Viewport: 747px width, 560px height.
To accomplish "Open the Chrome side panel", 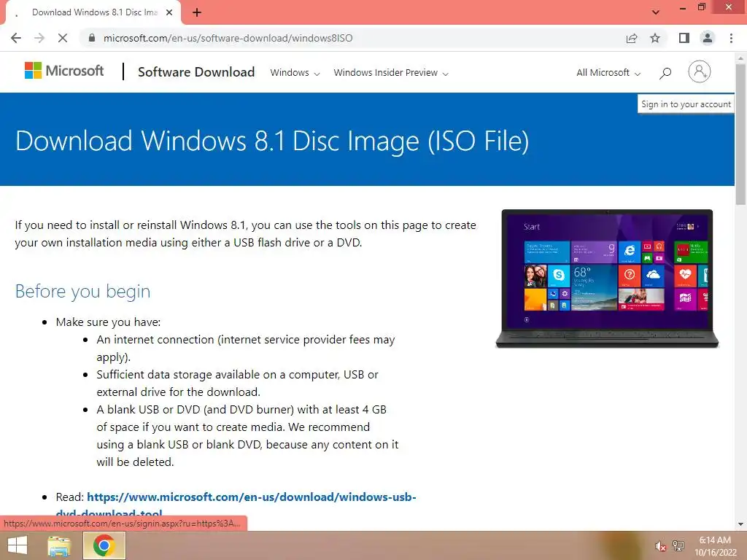I will [684, 38].
